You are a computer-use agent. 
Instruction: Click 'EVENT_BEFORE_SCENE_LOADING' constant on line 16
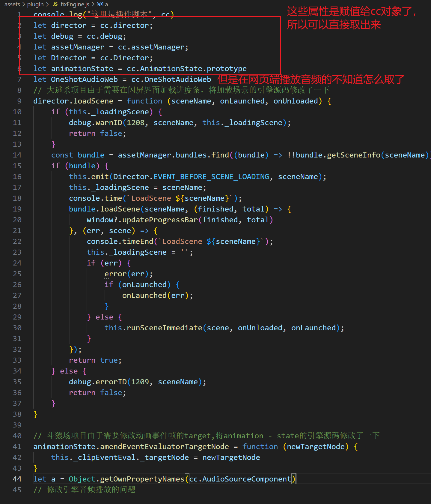211,177
